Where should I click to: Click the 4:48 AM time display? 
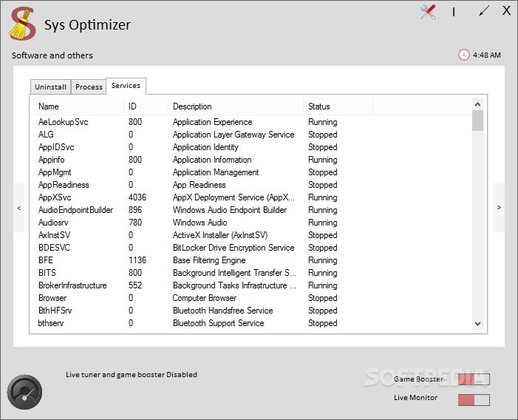[x=487, y=55]
